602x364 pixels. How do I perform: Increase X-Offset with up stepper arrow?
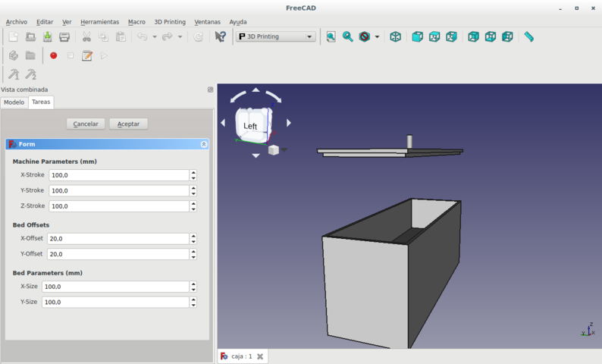click(193, 236)
